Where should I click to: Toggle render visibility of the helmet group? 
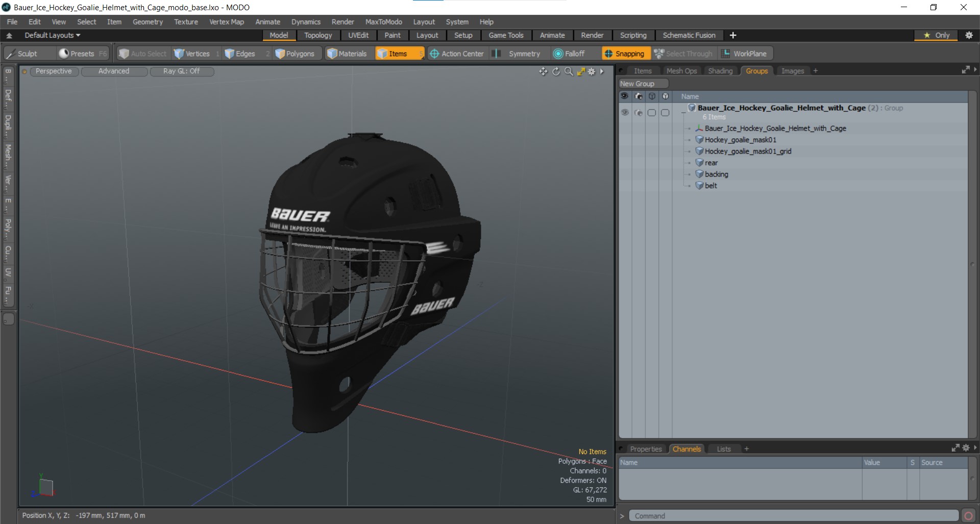(x=639, y=112)
